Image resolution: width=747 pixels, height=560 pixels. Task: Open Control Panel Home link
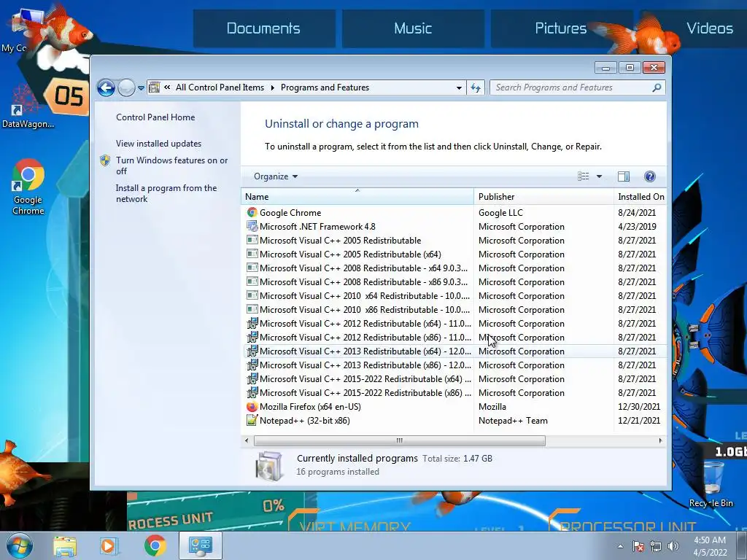[x=155, y=117]
